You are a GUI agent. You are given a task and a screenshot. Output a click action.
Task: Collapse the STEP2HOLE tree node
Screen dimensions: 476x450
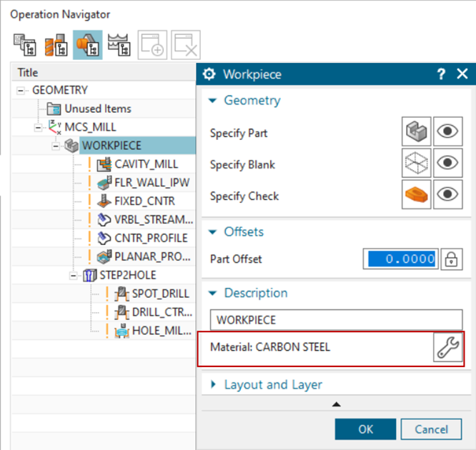click(74, 275)
